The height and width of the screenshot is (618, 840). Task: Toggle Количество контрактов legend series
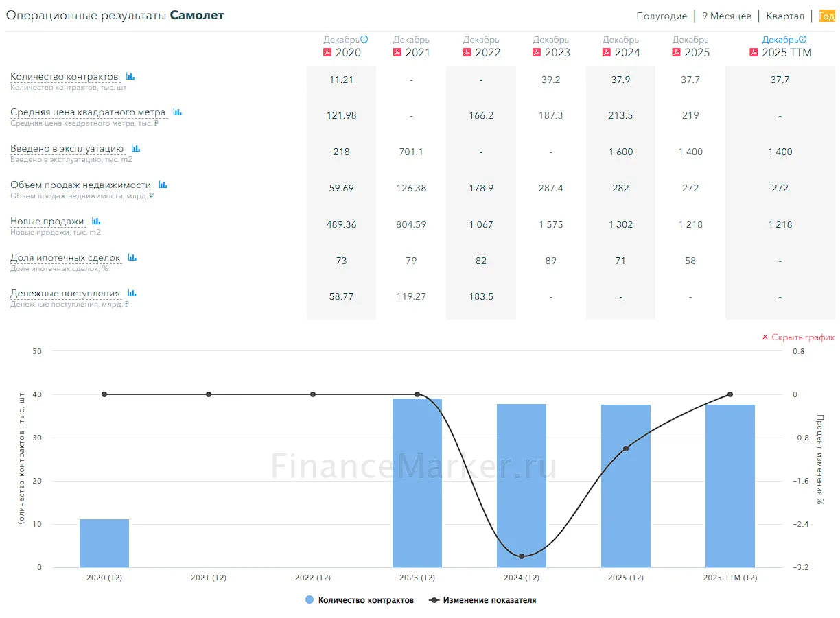point(360,600)
